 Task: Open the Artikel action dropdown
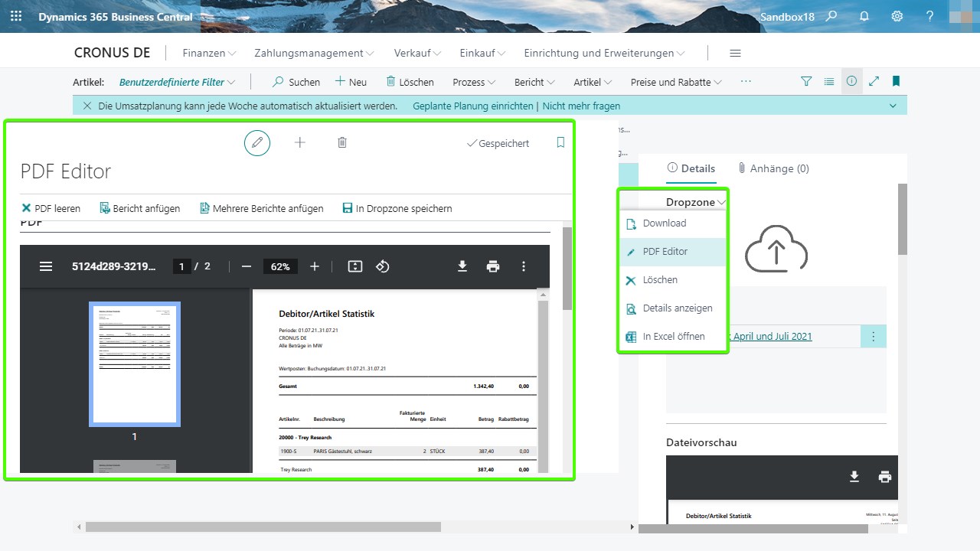(593, 82)
